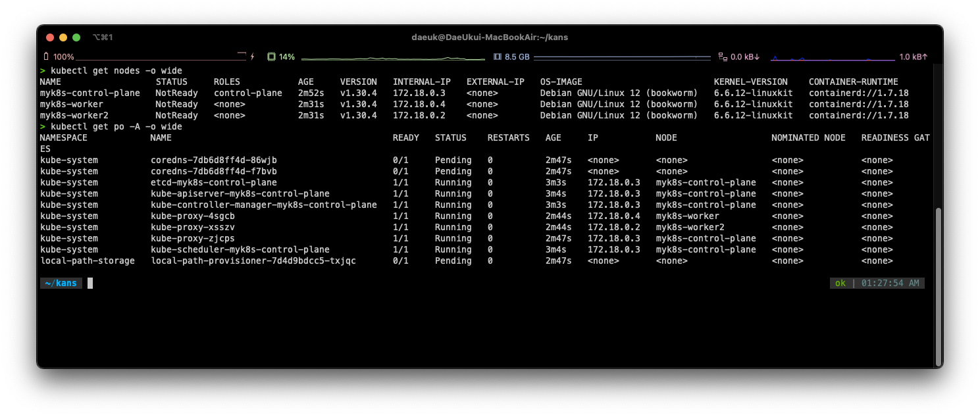980x417 pixels.
Task: Click the CPU chip icon showing 14%
Action: tap(271, 57)
